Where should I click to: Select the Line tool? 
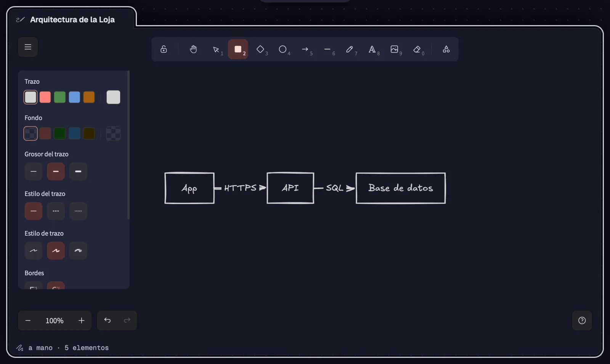tap(327, 49)
